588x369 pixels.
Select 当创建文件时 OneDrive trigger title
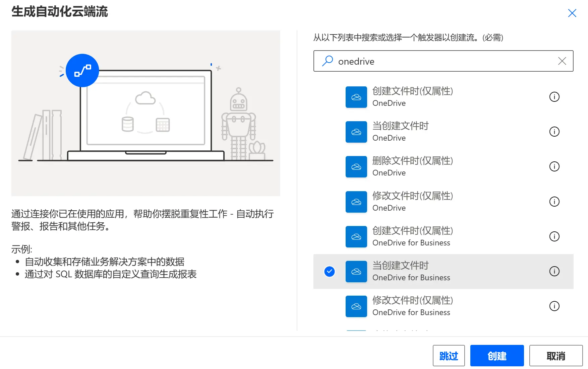(x=401, y=126)
